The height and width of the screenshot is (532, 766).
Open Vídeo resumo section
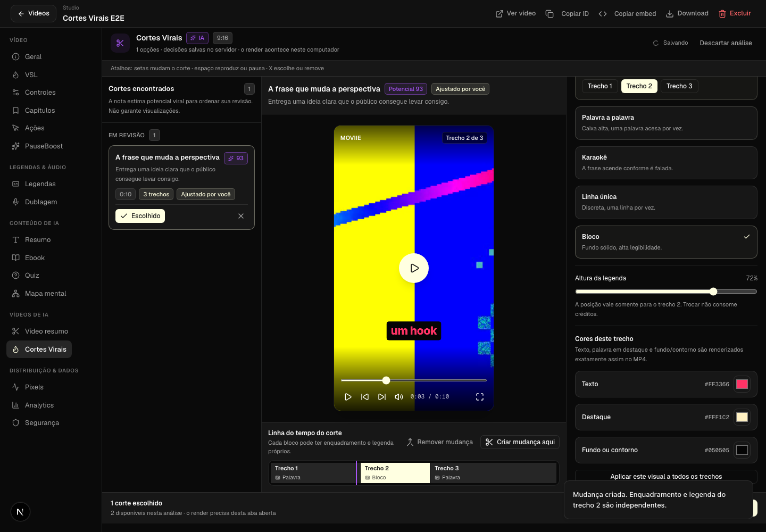46,331
